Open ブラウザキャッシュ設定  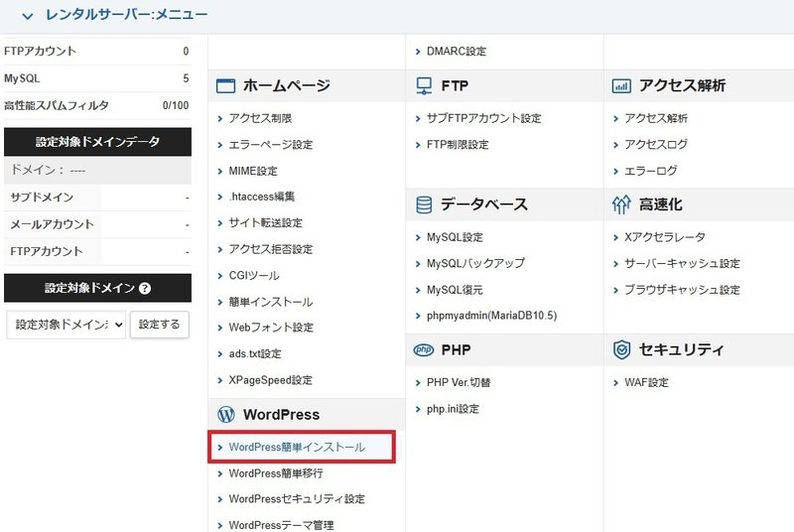[x=682, y=290]
